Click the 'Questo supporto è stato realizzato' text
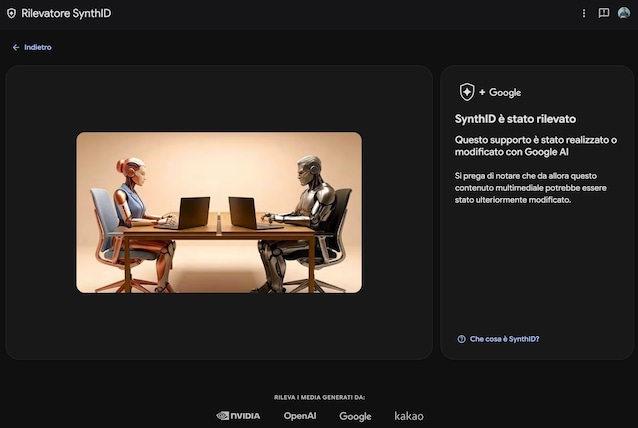Viewport: 638px width, 428px height. [x=535, y=146]
